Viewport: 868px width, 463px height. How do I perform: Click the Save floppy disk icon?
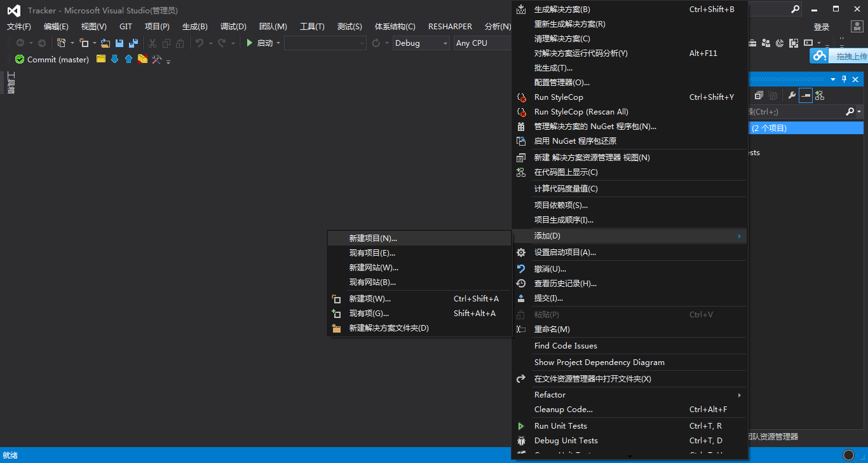click(x=119, y=43)
